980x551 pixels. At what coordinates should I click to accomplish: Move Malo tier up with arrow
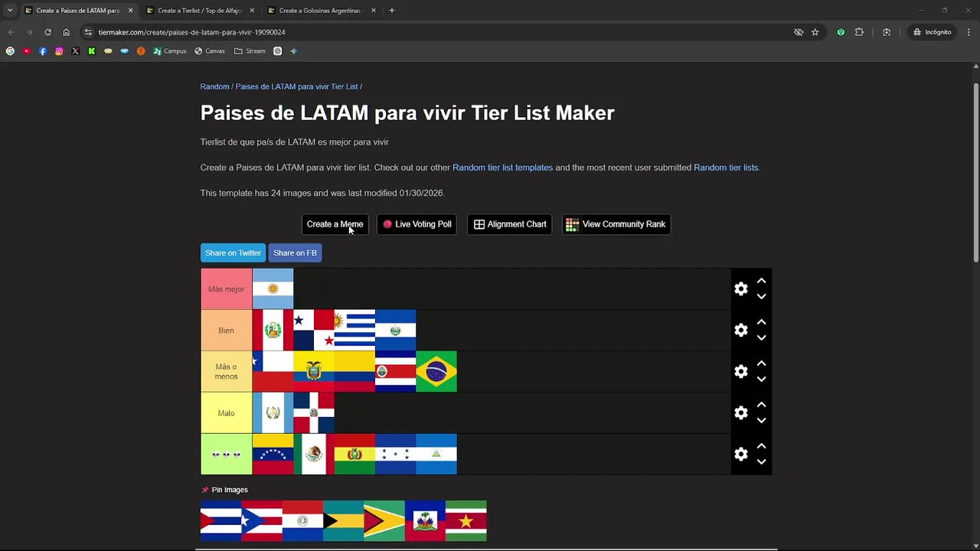click(761, 405)
